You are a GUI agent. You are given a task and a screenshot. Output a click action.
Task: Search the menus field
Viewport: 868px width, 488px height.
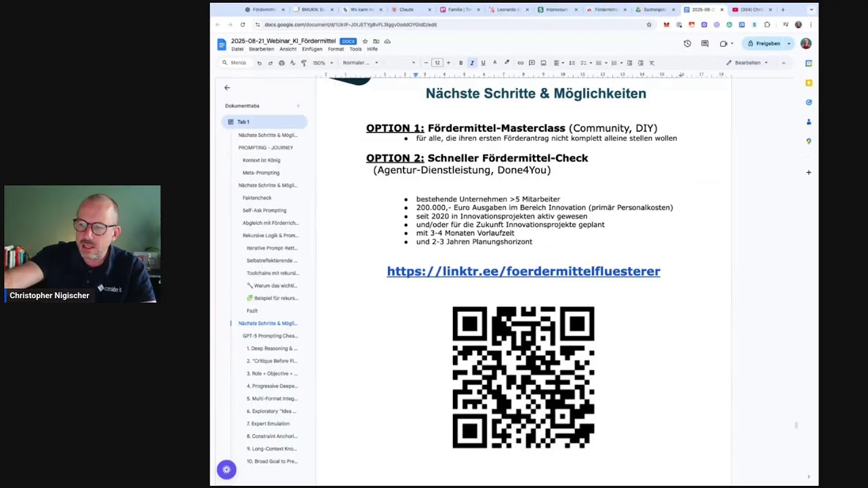coord(235,63)
